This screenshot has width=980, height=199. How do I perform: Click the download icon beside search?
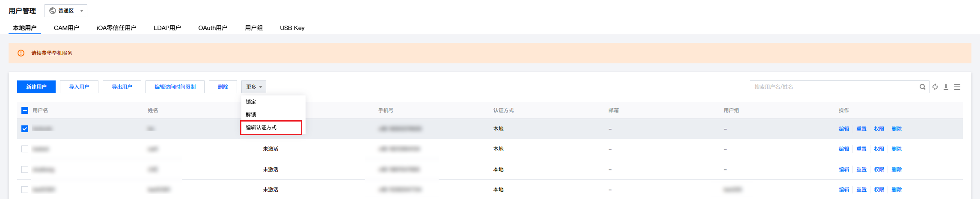tap(946, 87)
